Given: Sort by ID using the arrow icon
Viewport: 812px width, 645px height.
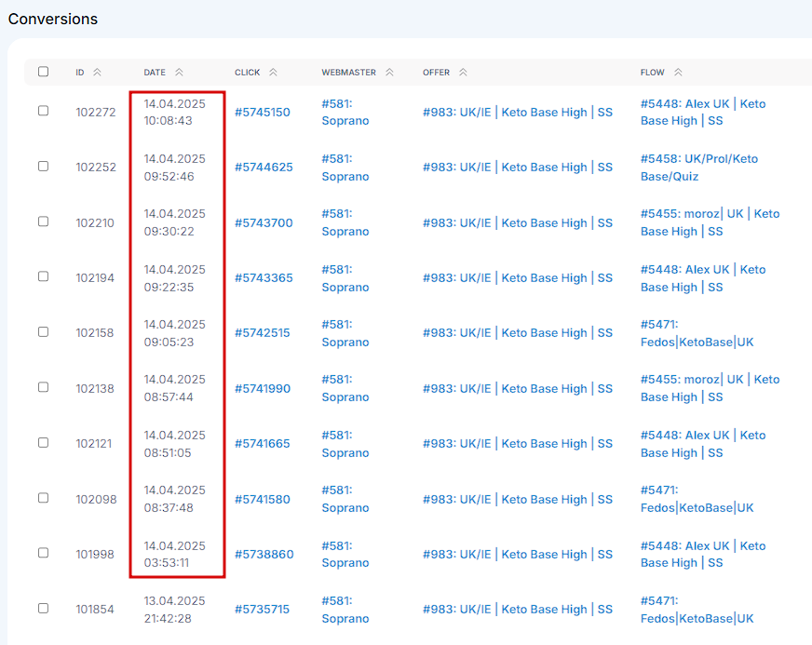Looking at the screenshot, I should [97, 73].
